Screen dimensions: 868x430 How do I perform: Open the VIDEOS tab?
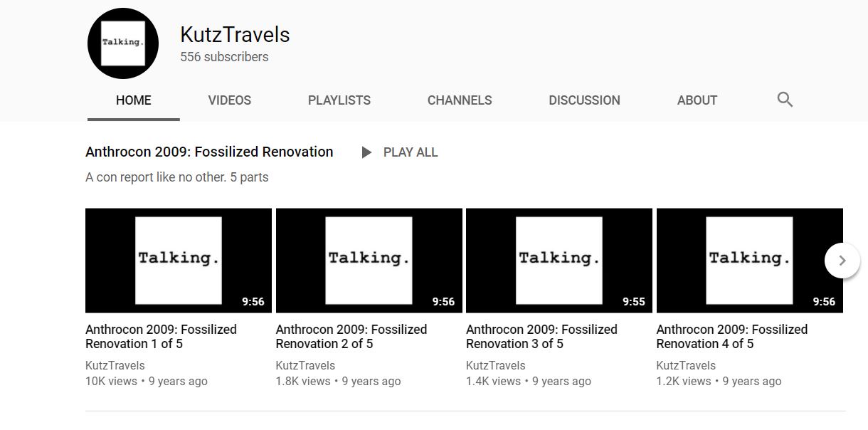point(229,100)
